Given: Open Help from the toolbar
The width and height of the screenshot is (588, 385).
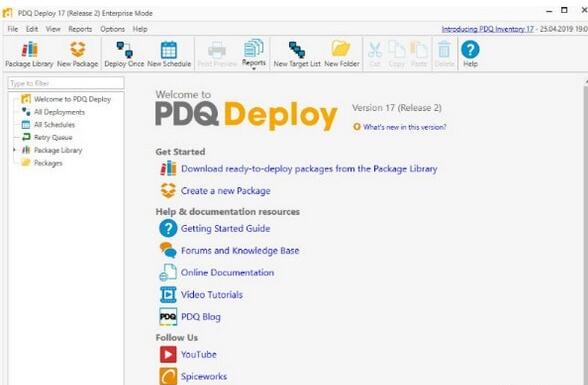Looking at the screenshot, I should click(x=470, y=55).
